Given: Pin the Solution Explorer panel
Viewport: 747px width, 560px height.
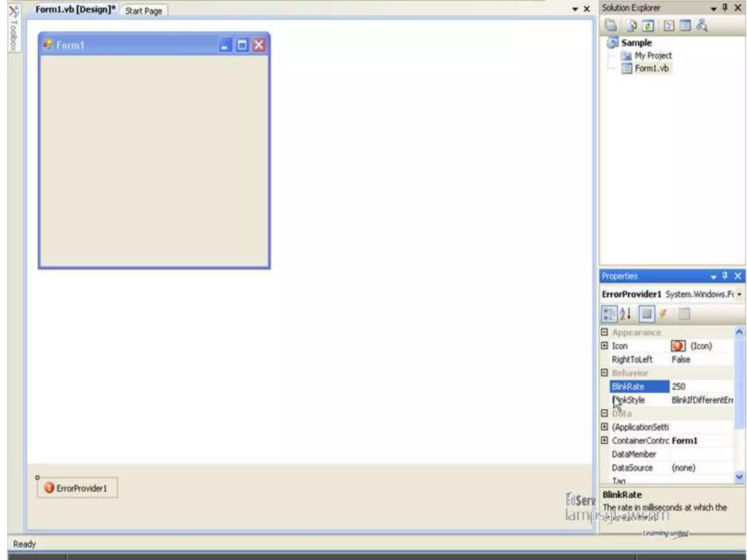Looking at the screenshot, I should pos(725,8).
